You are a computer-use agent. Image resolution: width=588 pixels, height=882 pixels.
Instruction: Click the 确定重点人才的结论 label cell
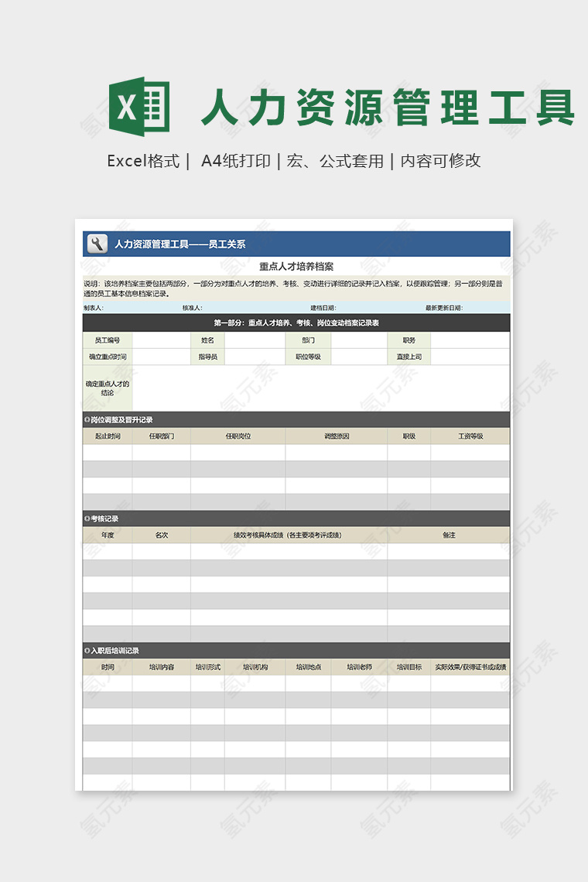click(108, 388)
